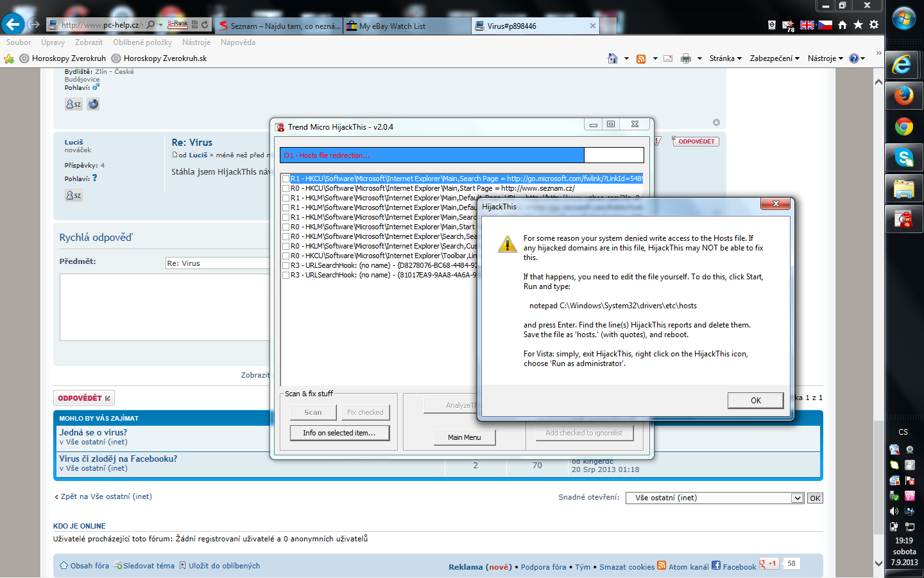Viewport: 924px width, 578px height.
Task: Click the Windows Start orb
Action: pos(904,19)
